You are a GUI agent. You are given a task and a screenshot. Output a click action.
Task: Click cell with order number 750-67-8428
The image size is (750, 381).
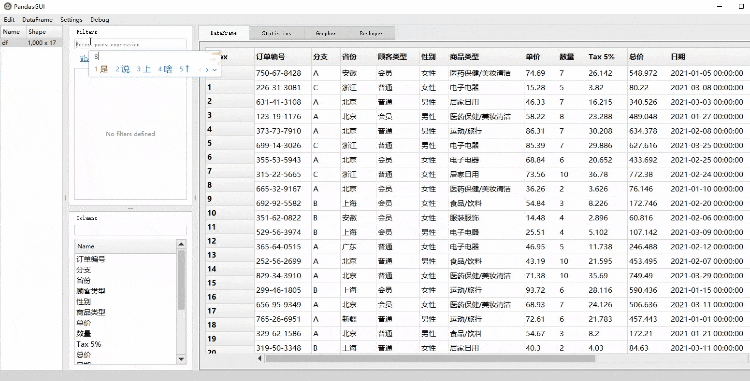pos(282,73)
